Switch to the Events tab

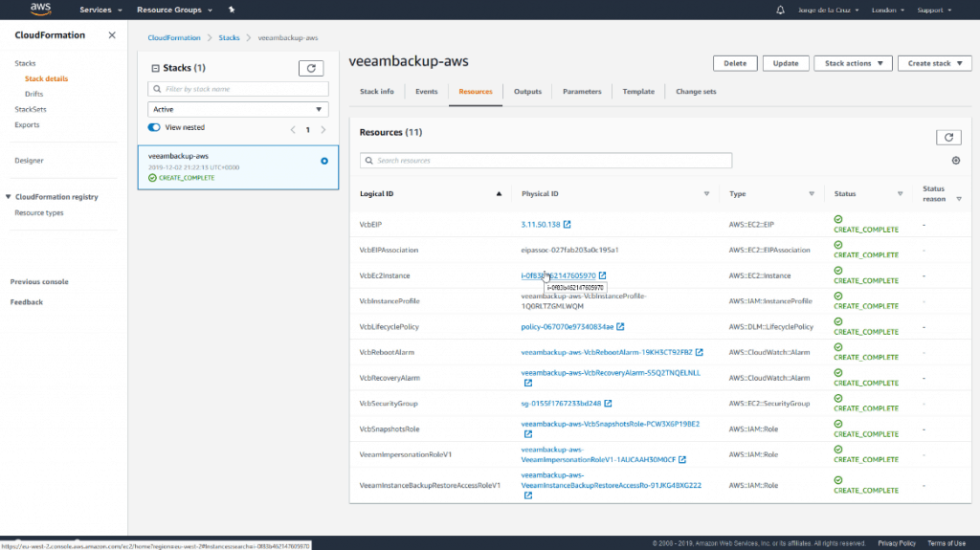pos(426,92)
